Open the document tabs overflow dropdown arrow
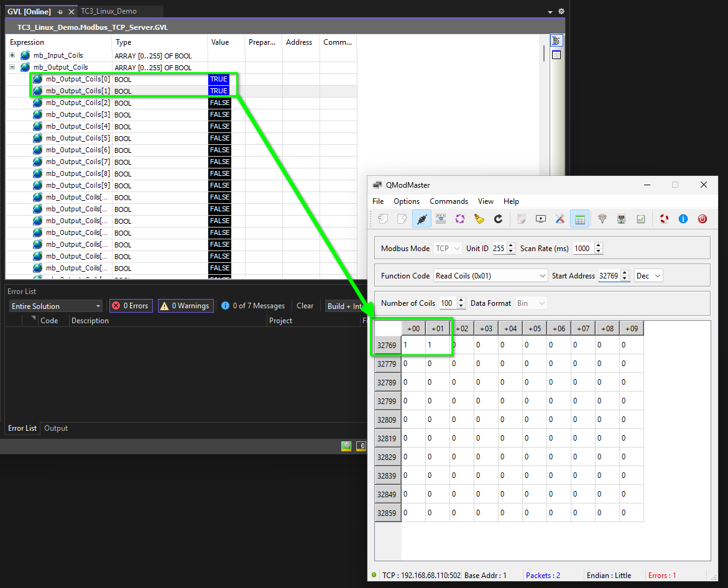This screenshot has width=728, height=588. pyautogui.click(x=550, y=12)
